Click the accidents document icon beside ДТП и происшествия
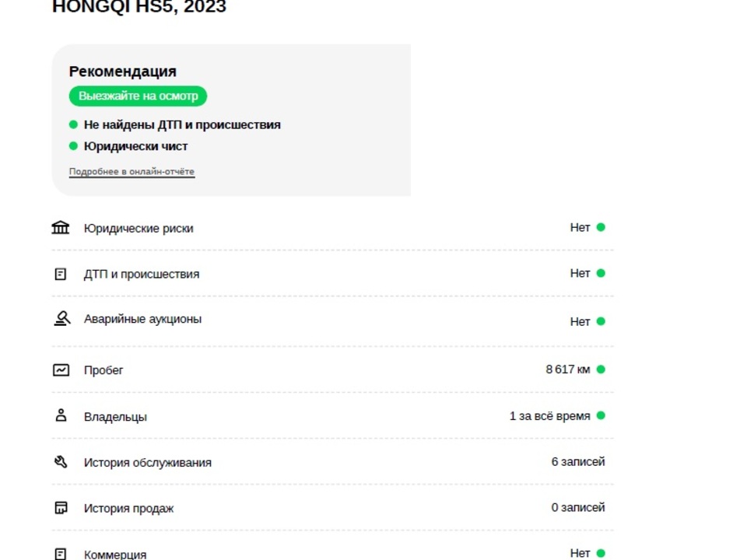747x560 pixels. point(61,275)
